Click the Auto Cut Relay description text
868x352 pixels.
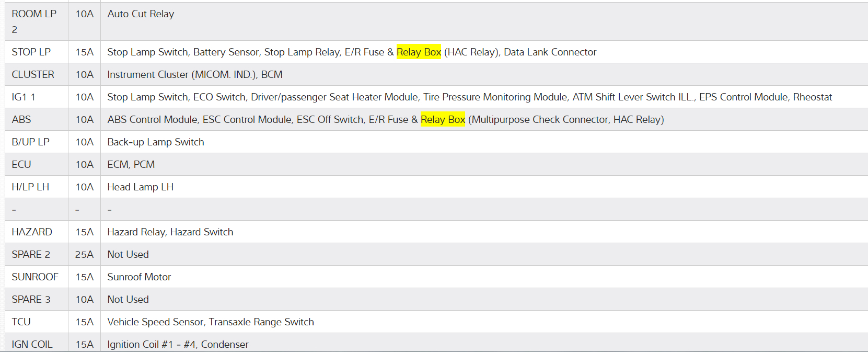click(141, 14)
